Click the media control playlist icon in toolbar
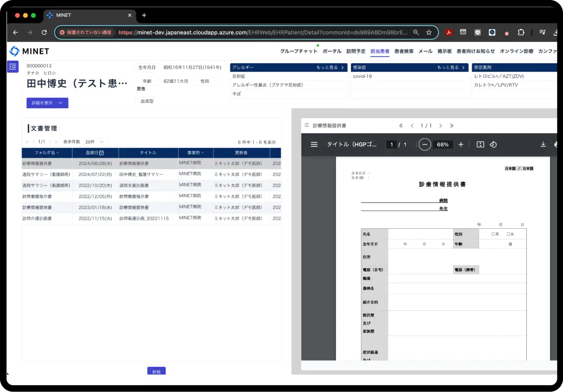Screen dimensions: 563x392 pyautogui.click(x=542, y=32)
